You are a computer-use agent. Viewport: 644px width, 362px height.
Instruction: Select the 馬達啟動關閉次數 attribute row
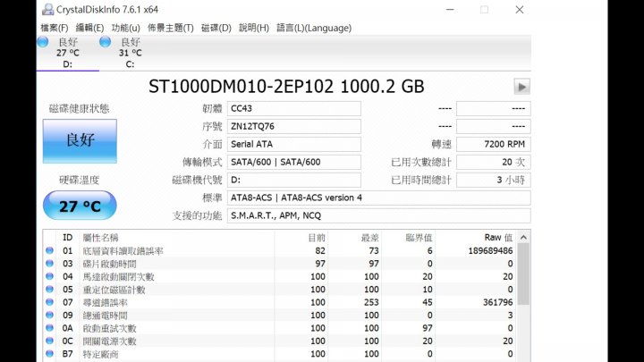(x=280, y=276)
